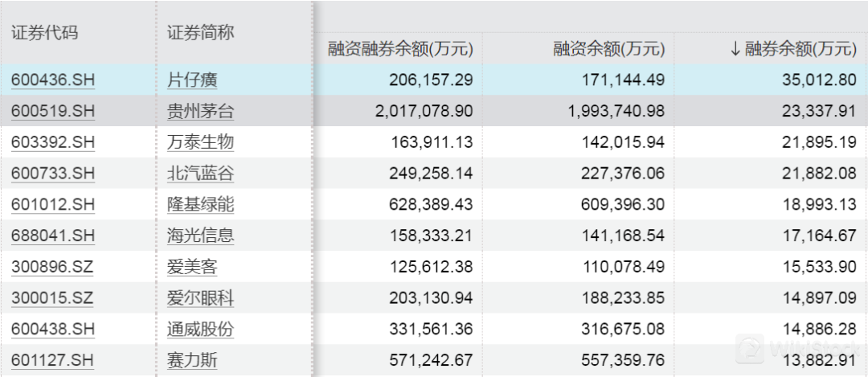This screenshot has width=868, height=377.
Task: Open stock code 688041.SH
Action: 53,236
